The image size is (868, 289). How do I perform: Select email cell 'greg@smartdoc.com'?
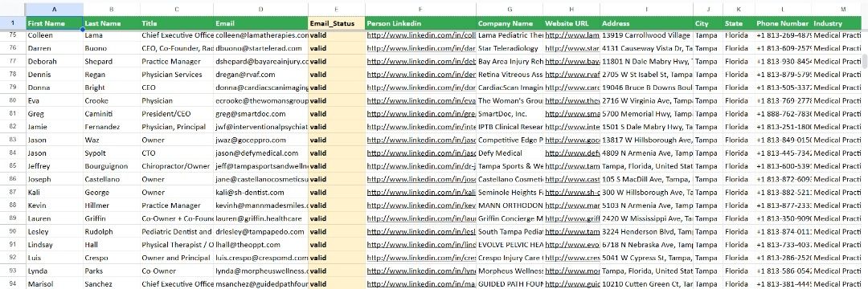[260, 114]
